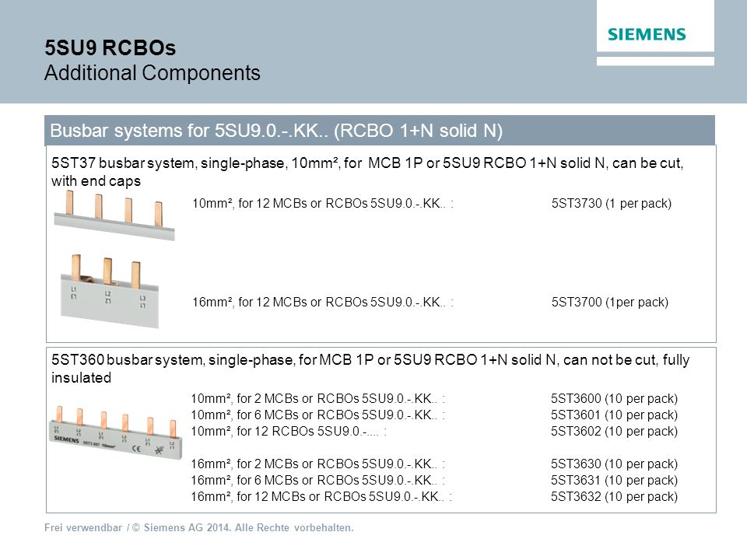Click the Busbar systems section header
Image resolution: width=747 pixels, height=560 pixels.
point(380,131)
